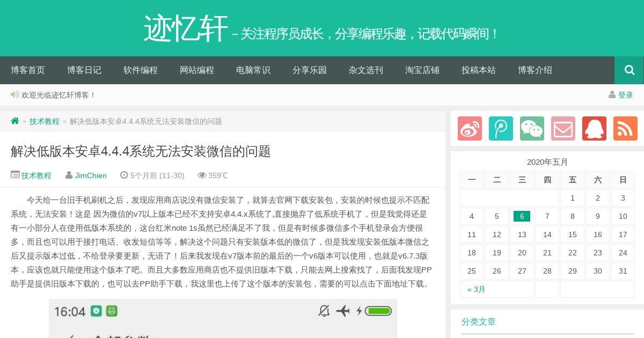Click the 一 weekday column header

pyautogui.click(x=472, y=180)
